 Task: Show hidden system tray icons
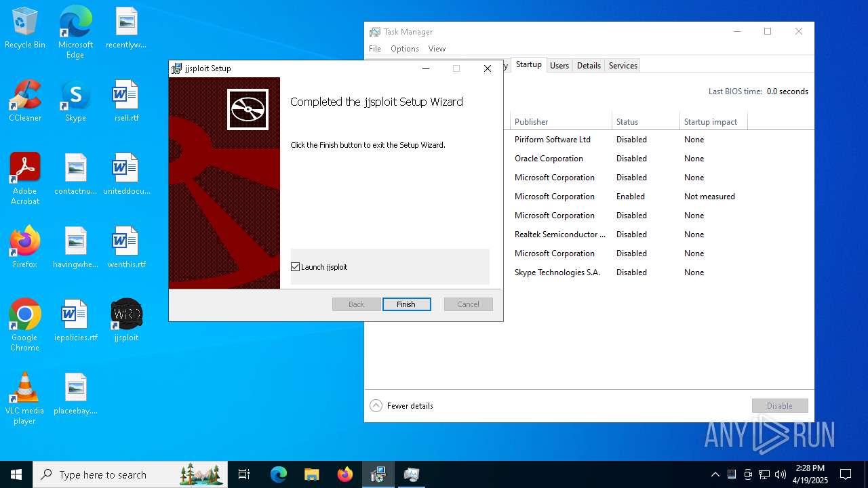point(715,474)
